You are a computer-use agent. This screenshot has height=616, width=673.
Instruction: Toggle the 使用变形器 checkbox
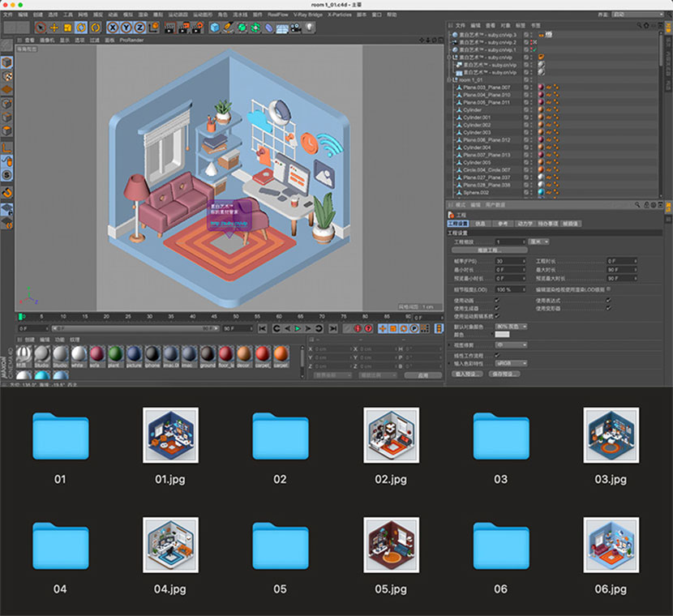[609, 308]
